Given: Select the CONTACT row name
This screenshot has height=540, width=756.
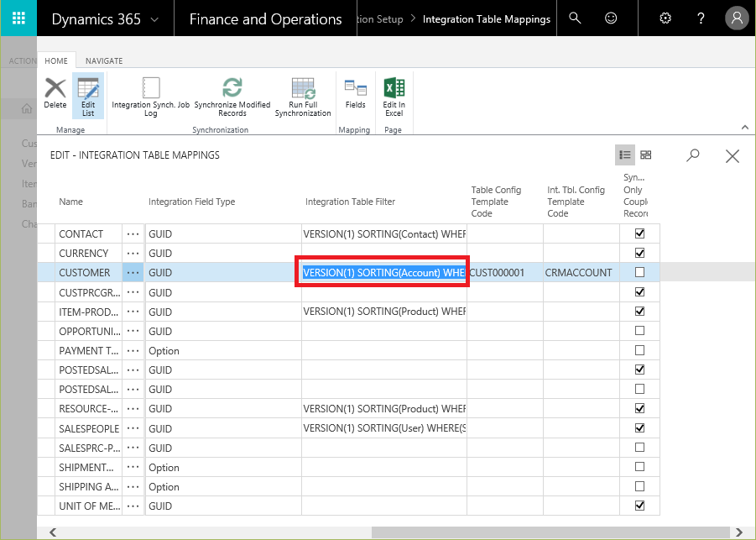Looking at the screenshot, I should (x=81, y=234).
